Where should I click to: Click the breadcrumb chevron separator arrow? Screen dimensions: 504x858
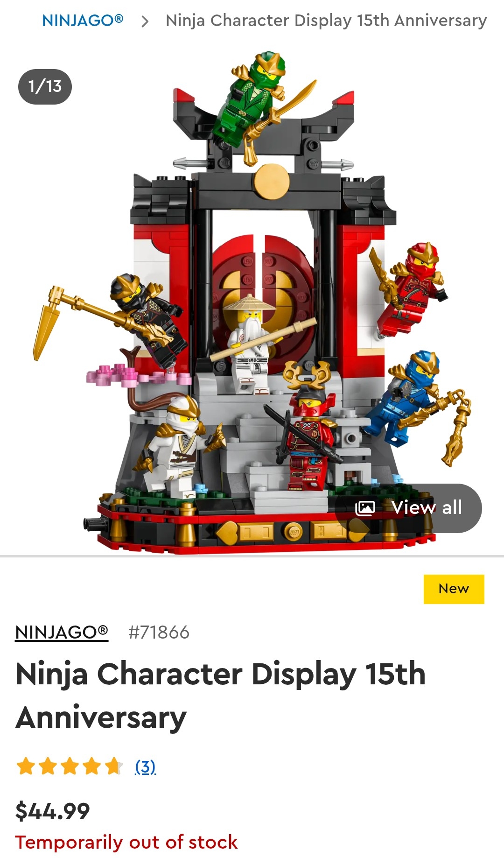click(x=145, y=21)
